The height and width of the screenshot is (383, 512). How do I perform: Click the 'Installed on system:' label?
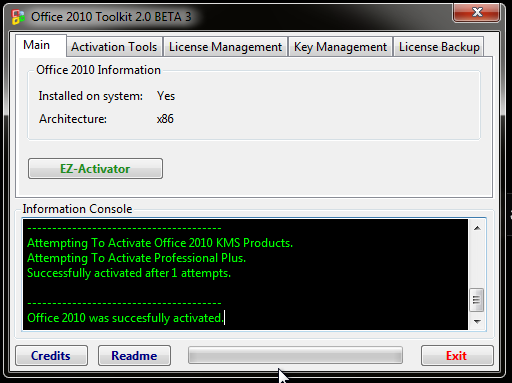click(91, 96)
